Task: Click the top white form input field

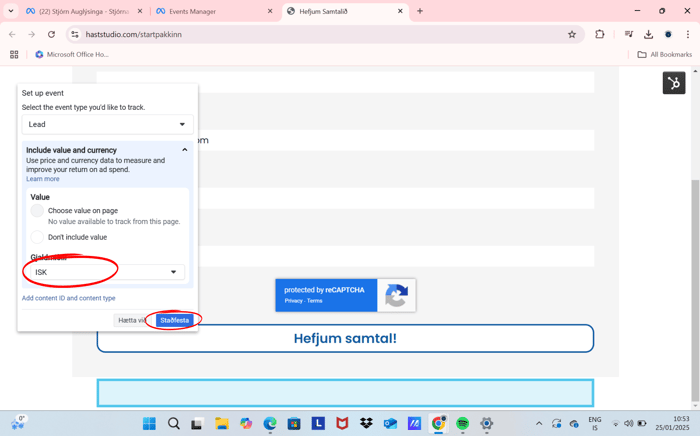Action: coord(345,82)
